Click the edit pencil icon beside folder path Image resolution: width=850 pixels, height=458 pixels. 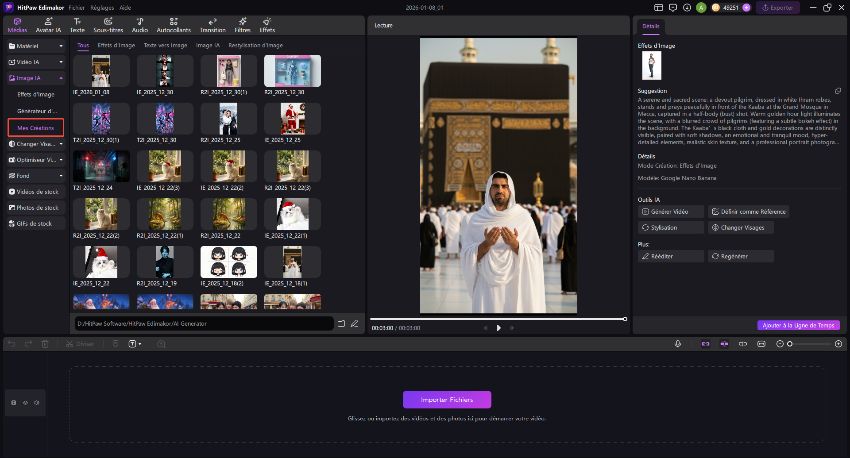click(x=354, y=324)
